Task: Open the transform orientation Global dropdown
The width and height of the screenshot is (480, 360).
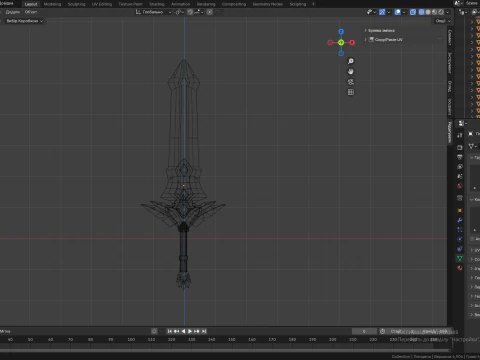Action: pos(153,12)
